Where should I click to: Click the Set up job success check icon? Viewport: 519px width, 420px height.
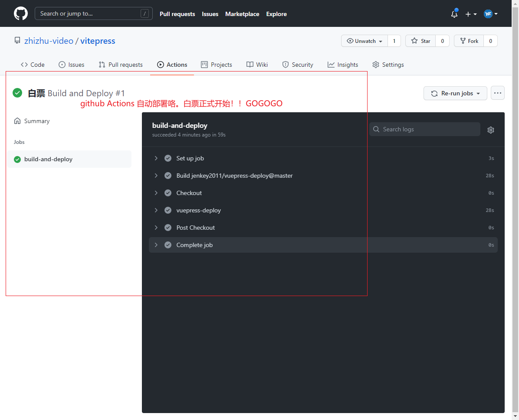click(168, 158)
